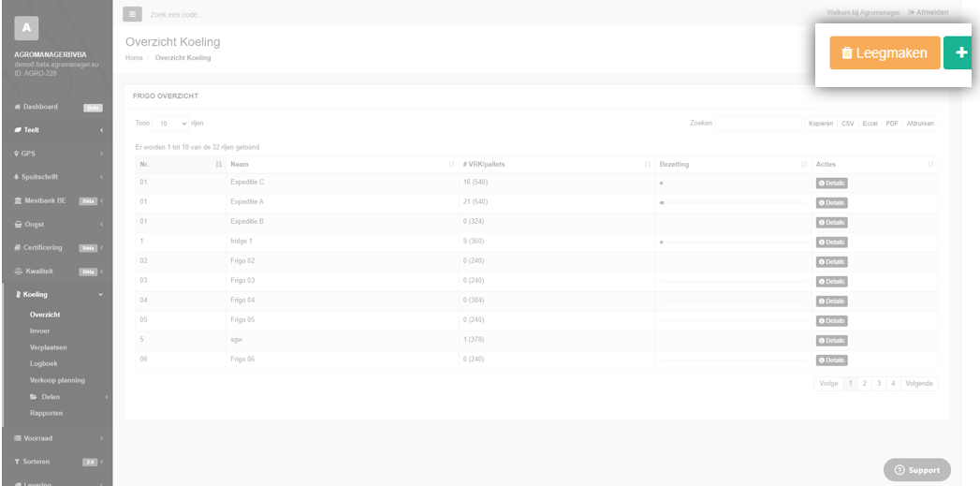
Task: Click the CSV export button
Action: [x=847, y=124]
